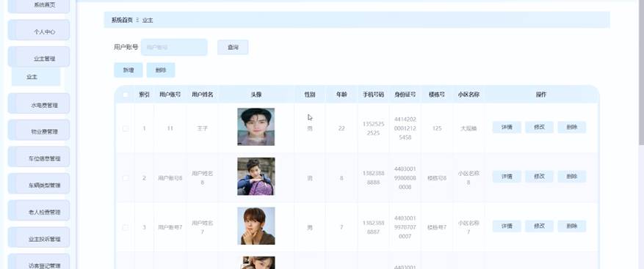This screenshot has width=644, height=269.
Task: Expand the 业主投诉管理 sidebar menu
Action: pyautogui.click(x=39, y=237)
